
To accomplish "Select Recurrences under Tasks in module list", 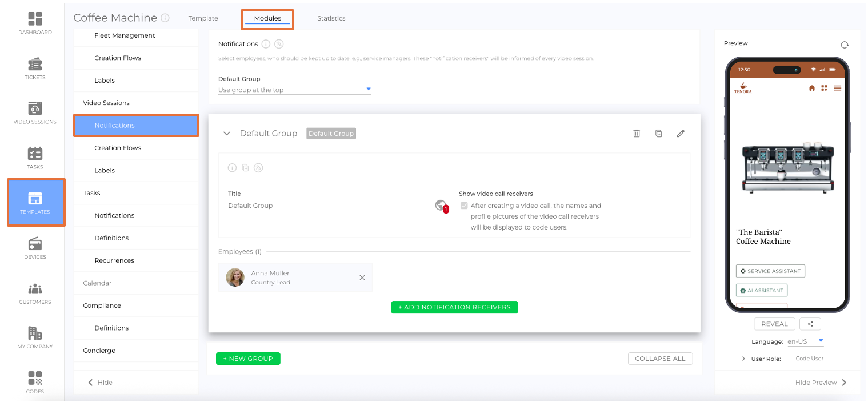I will point(114,260).
